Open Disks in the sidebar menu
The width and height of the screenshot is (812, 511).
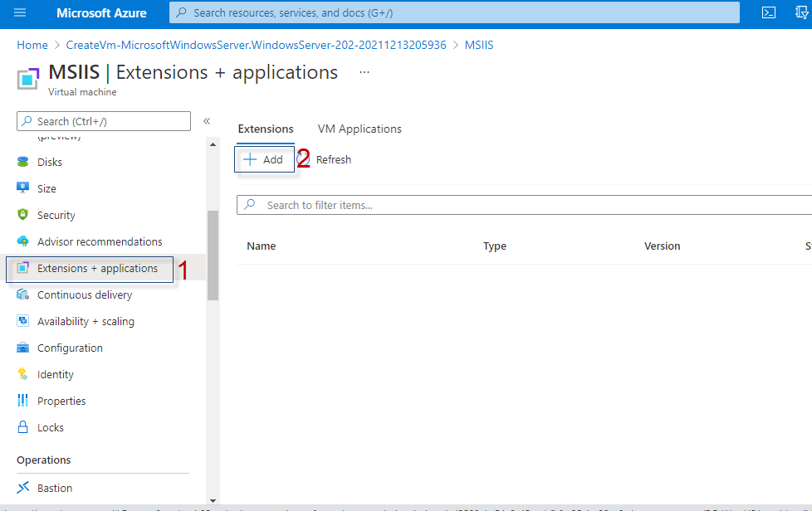tap(50, 162)
